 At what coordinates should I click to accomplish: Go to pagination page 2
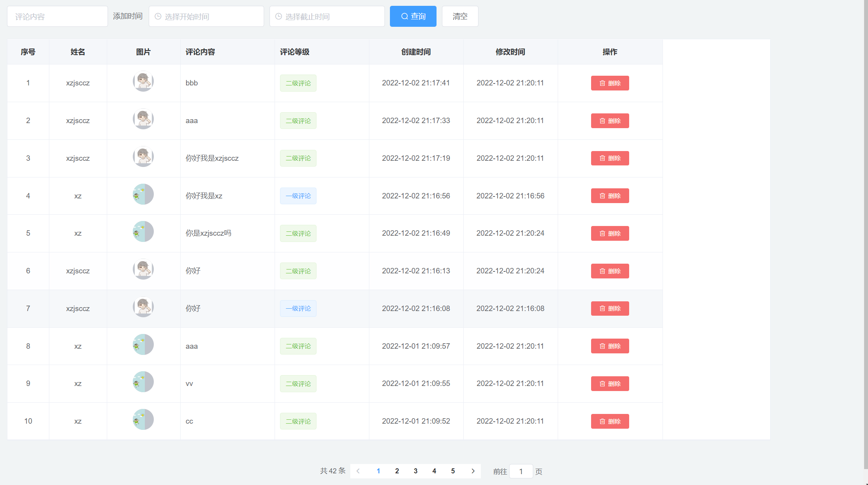(397, 471)
